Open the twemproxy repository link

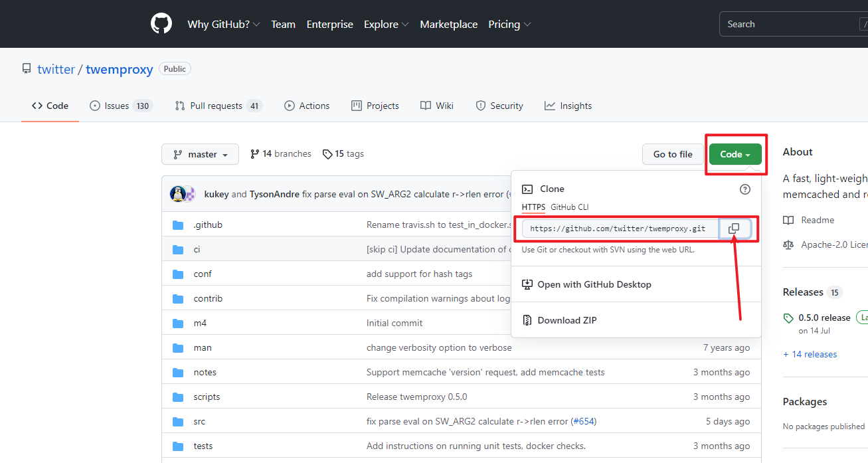pyautogui.click(x=120, y=69)
